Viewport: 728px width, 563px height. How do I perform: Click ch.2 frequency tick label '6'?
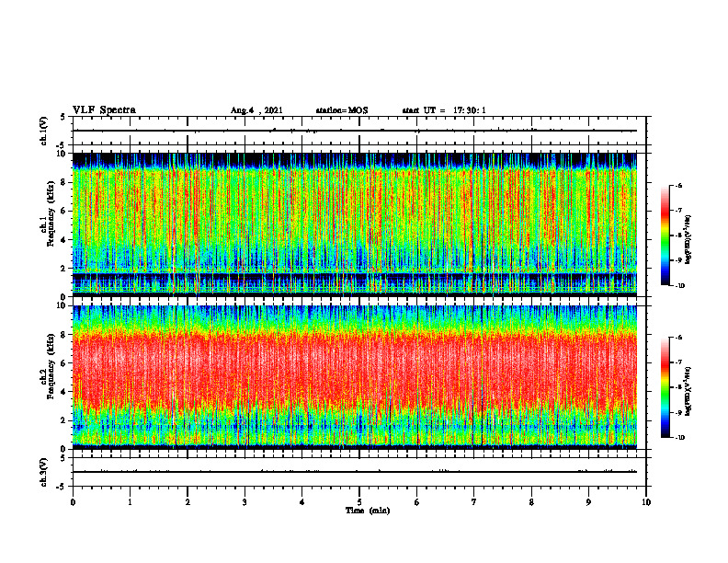click(x=64, y=363)
